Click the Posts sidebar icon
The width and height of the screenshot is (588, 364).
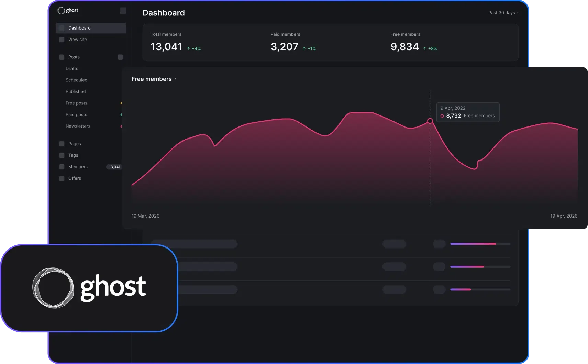(62, 57)
